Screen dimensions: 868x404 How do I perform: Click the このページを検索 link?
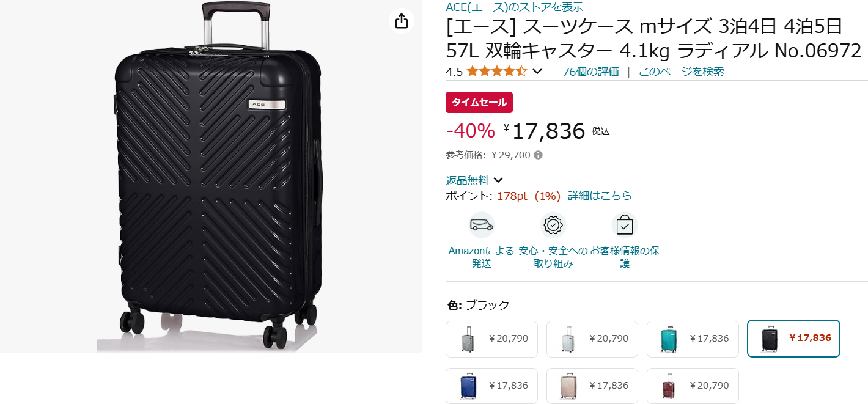pos(682,71)
